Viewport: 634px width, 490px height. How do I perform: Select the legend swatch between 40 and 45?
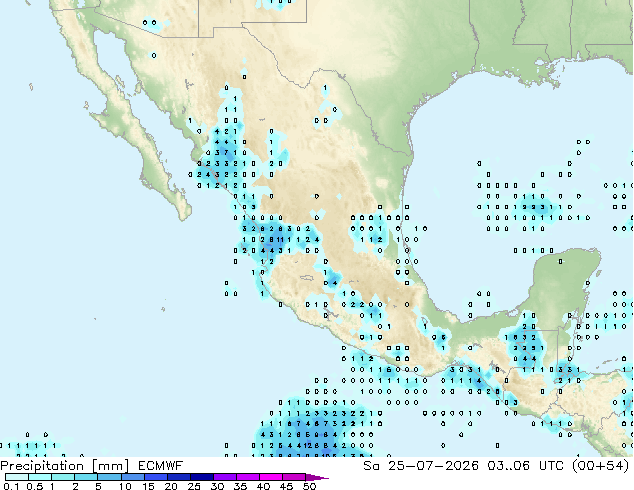point(271,477)
